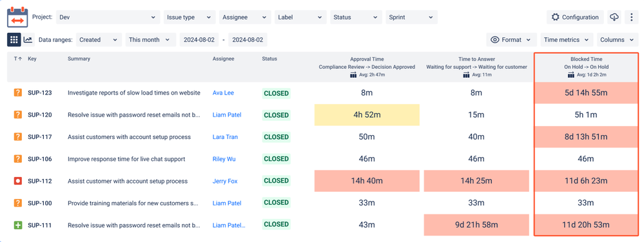Click the green plus icon for SUP-111
The width and height of the screenshot is (644, 242).
click(x=17, y=225)
